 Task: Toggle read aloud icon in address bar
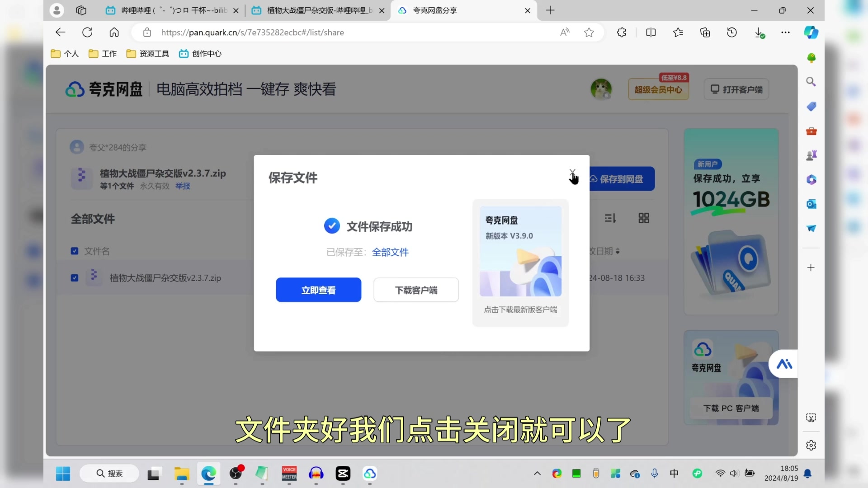pyautogui.click(x=565, y=32)
